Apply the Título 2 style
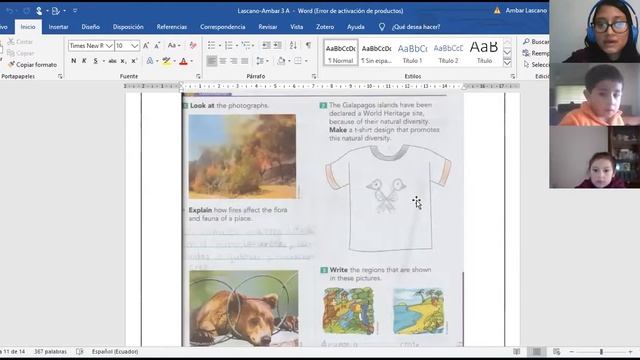This screenshot has width=640, height=360. tap(448, 53)
